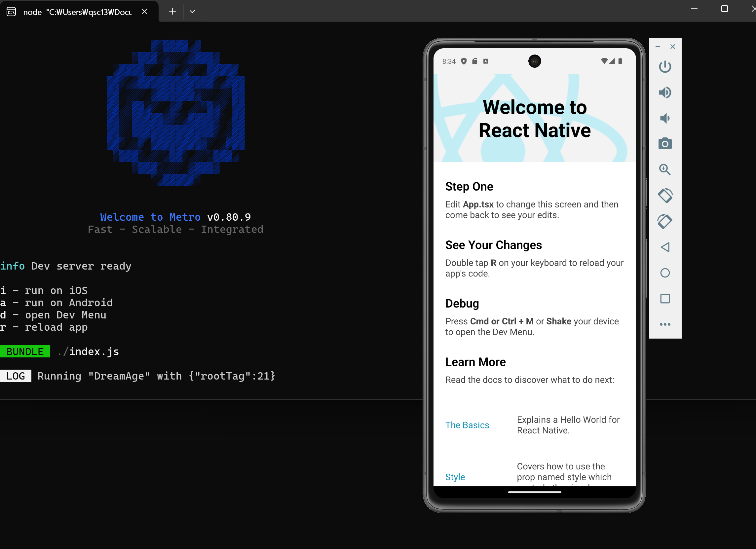Click the emulator Home circle button
The width and height of the screenshot is (756, 549).
[665, 273]
